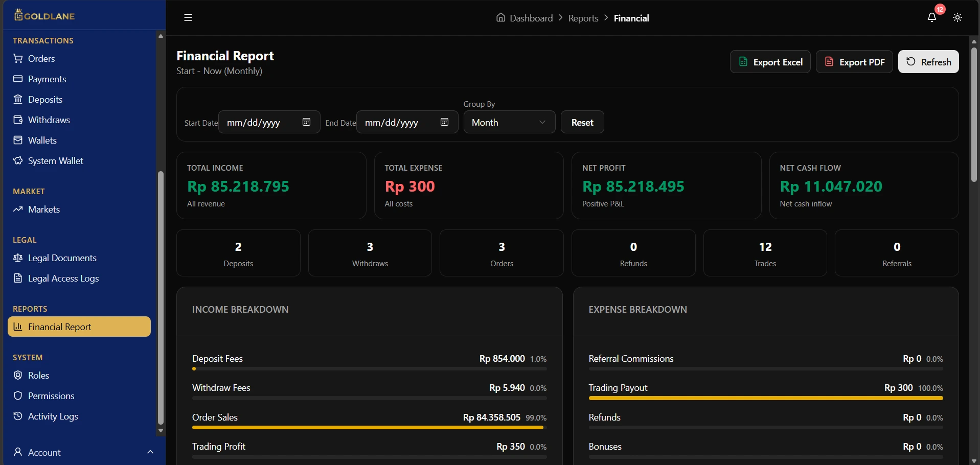Viewport: 980px width, 465px height.
Task: Click the Order Sales progress bar
Action: click(x=369, y=427)
